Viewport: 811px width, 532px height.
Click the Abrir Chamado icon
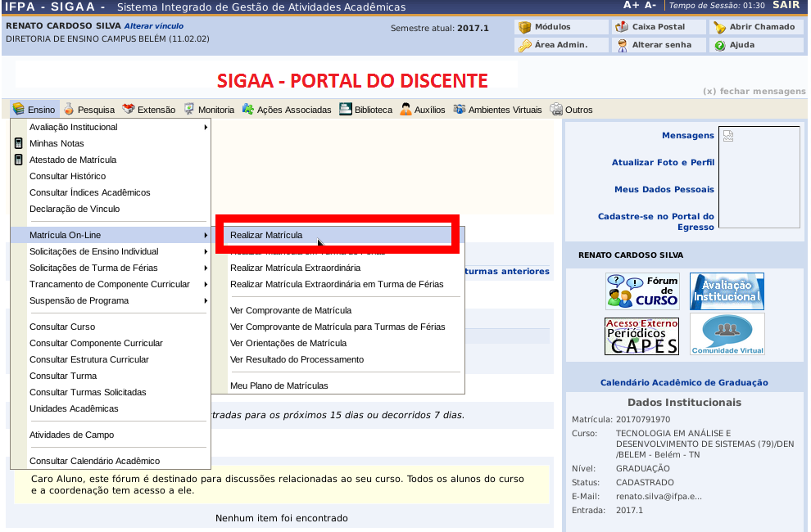coord(719,27)
